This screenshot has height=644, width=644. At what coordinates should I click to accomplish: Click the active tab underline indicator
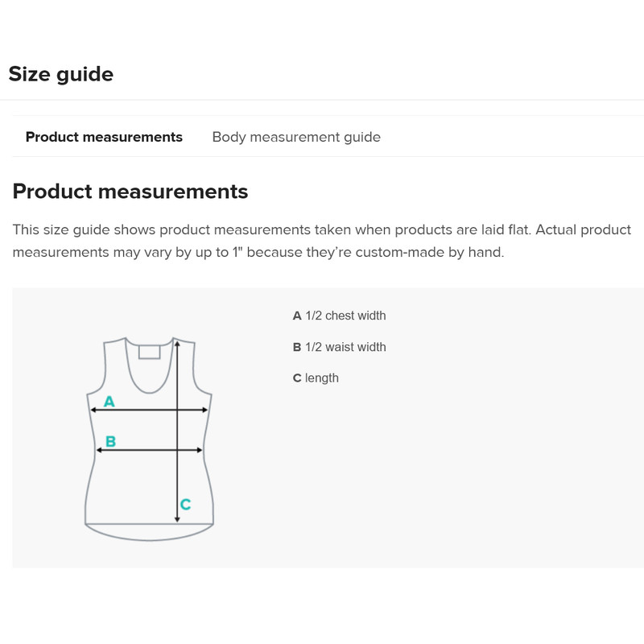[x=104, y=155]
